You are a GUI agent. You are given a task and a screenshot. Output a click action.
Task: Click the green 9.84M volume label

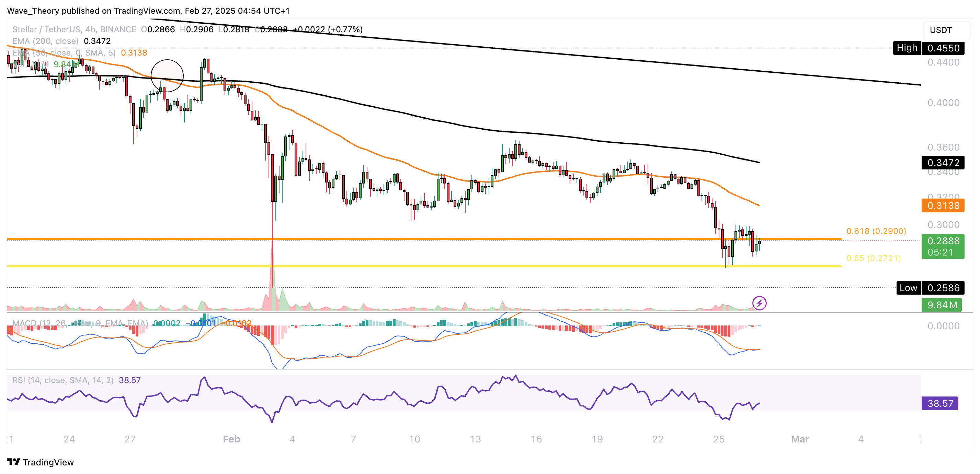point(942,305)
